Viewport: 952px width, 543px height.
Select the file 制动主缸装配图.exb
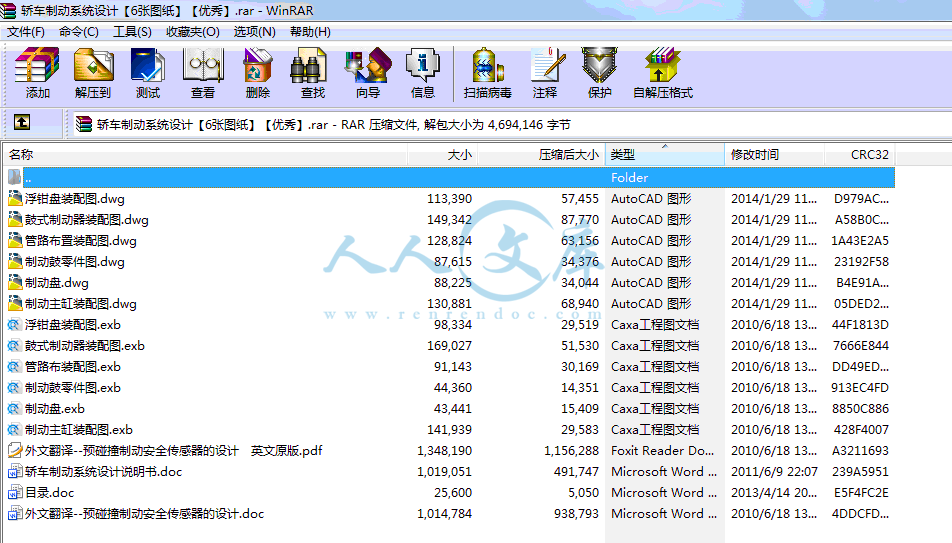tap(79, 429)
